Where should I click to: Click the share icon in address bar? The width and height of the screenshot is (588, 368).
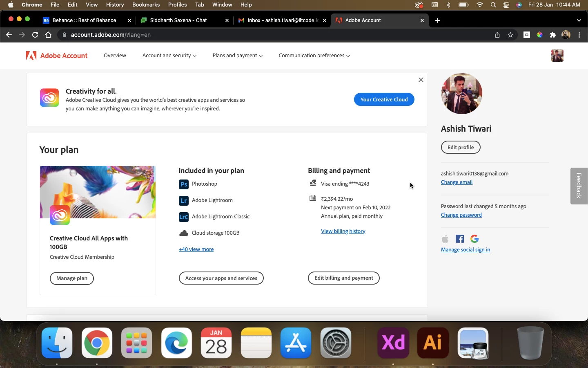(x=497, y=35)
